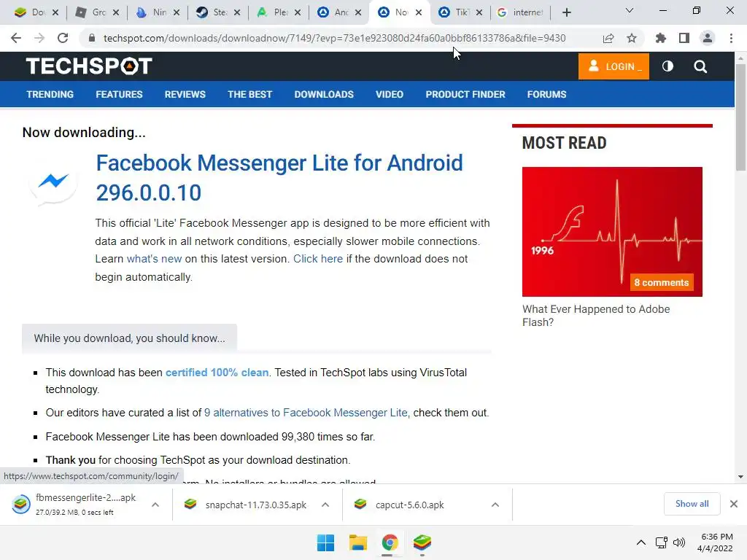This screenshot has height=560, width=747.
Task: Close the "Tik" browser tab
Action: [479, 12]
